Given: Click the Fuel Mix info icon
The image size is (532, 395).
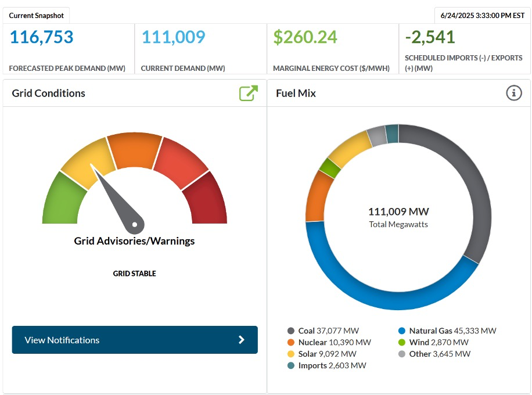Looking at the screenshot, I should click(514, 93).
